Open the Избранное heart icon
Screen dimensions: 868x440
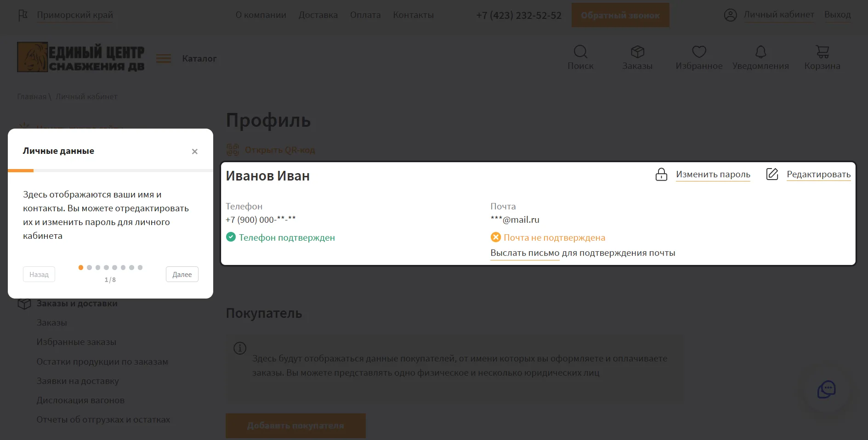tap(699, 52)
